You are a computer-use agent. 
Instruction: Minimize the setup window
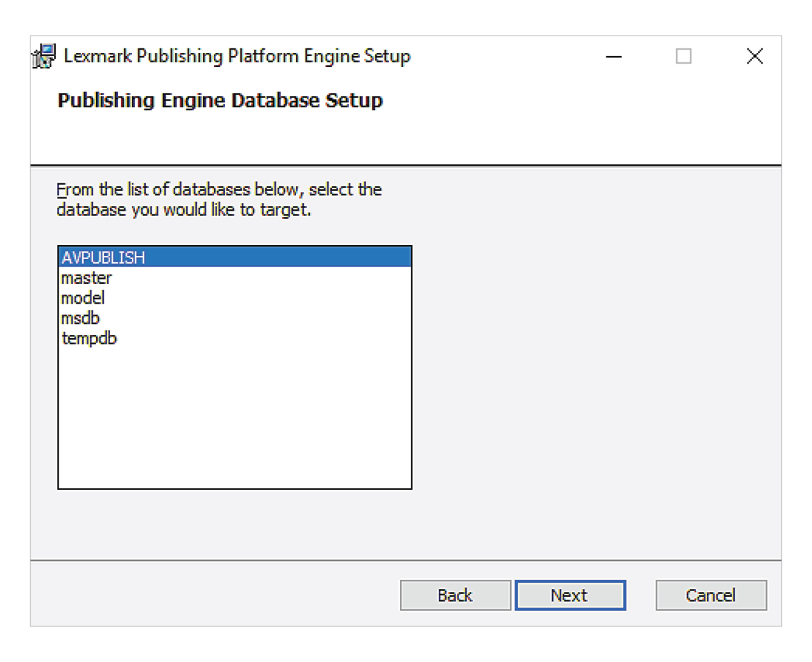(614, 57)
